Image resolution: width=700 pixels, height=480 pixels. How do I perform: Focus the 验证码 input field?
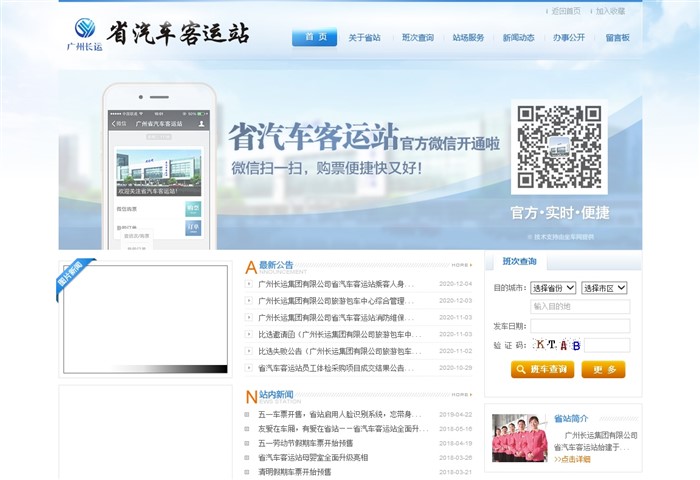(607, 345)
